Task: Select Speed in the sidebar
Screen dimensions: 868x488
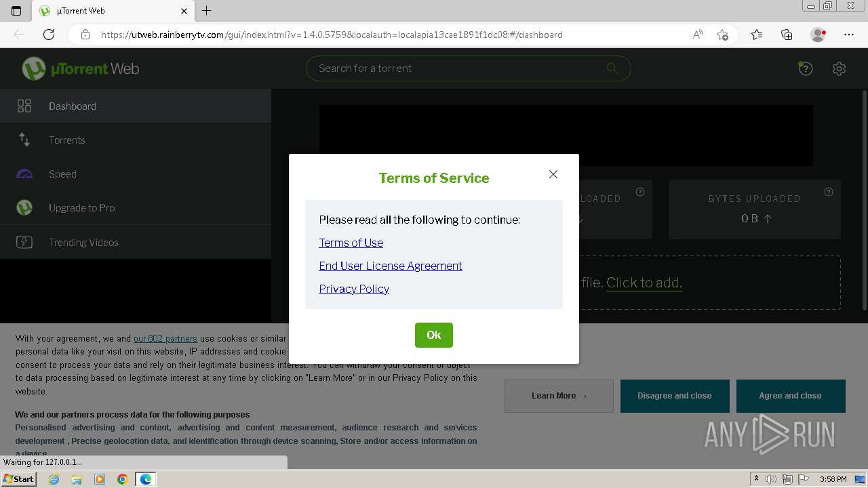Action: click(136, 174)
